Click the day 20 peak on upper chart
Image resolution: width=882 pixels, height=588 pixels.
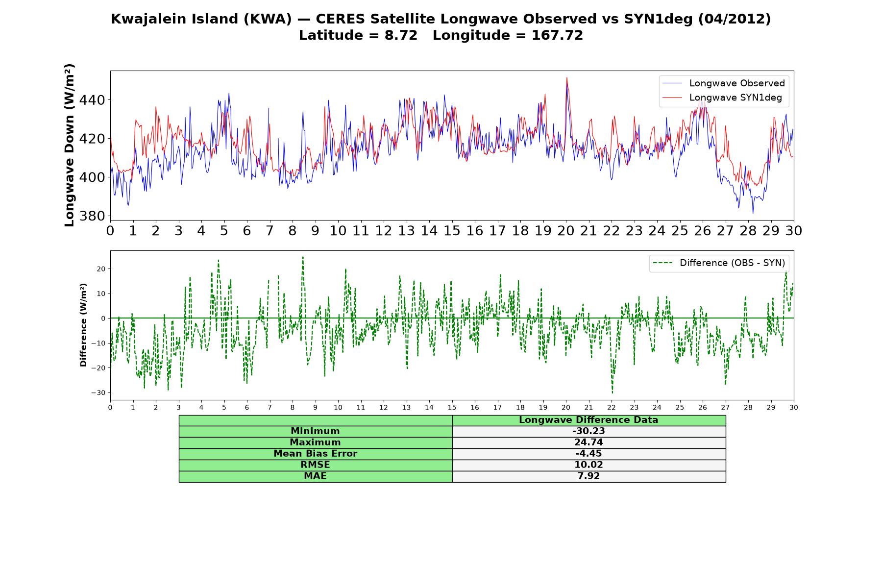pos(567,78)
